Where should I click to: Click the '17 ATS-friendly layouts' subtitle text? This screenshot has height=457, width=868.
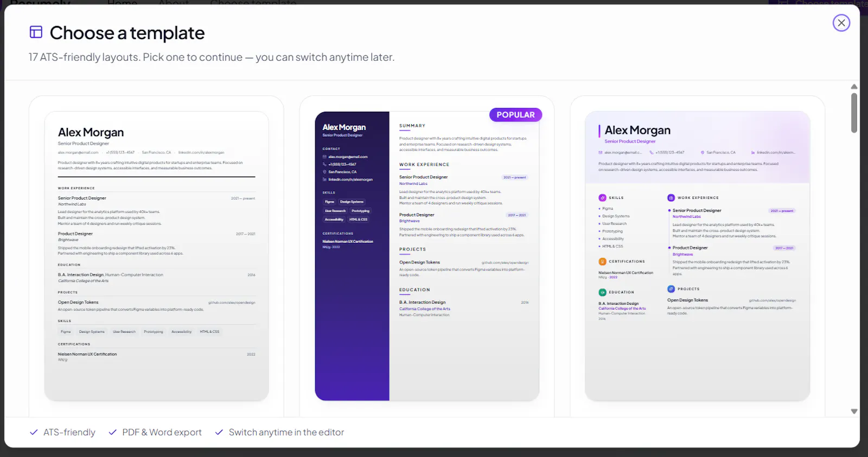click(212, 57)
